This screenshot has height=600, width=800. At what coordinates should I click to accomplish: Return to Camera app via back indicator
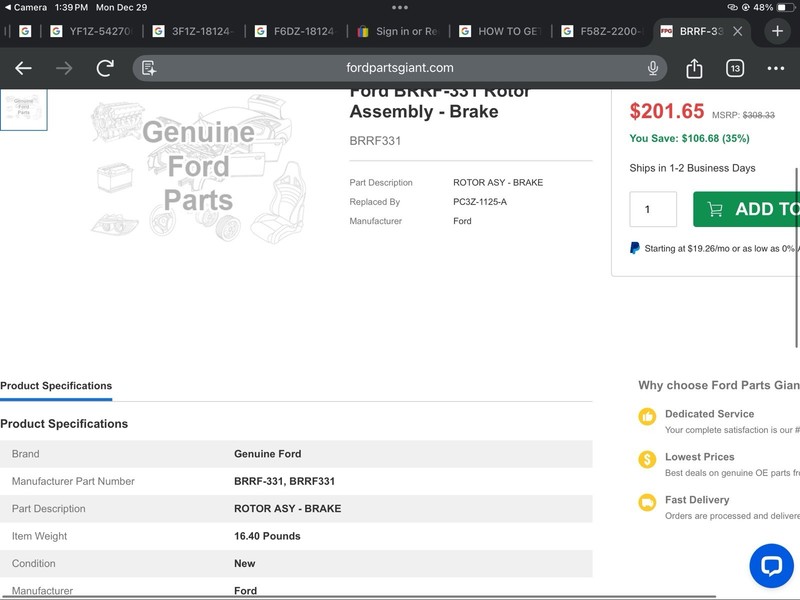point(26,7)
